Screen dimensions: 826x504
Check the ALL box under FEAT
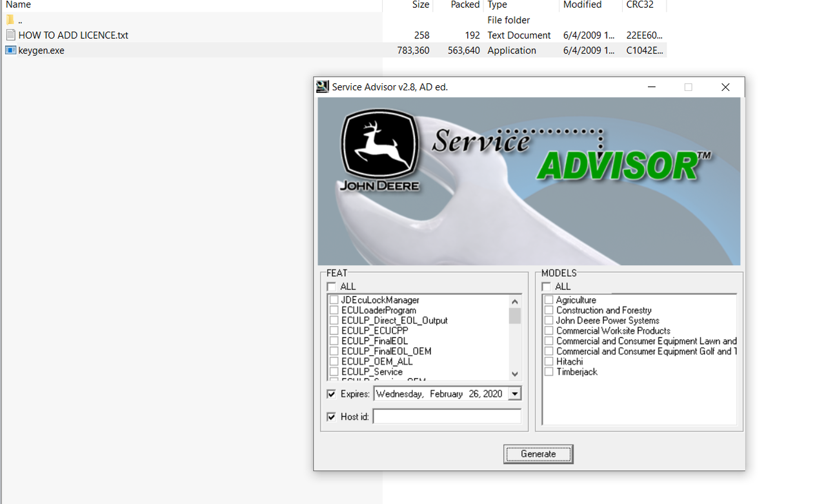[x=332, y=287]
